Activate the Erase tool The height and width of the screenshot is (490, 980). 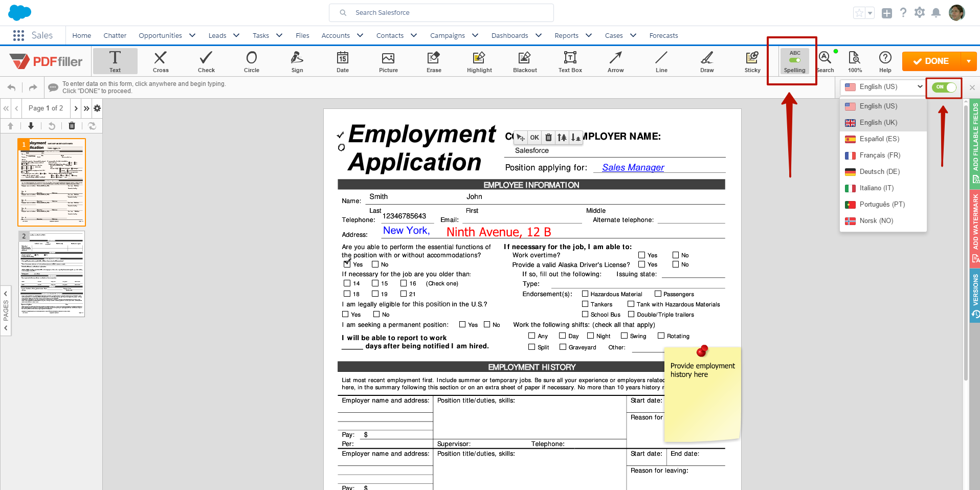[x=434, y=61]
